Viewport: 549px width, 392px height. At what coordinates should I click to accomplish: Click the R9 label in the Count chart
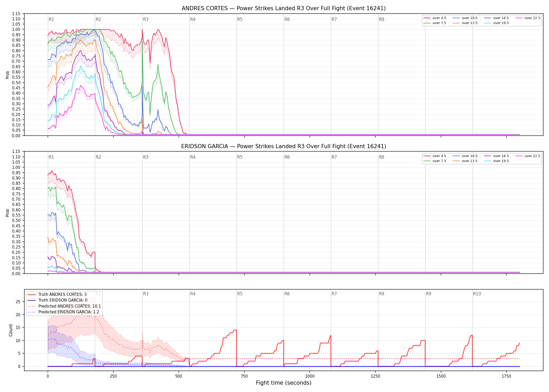click(428, 294)
